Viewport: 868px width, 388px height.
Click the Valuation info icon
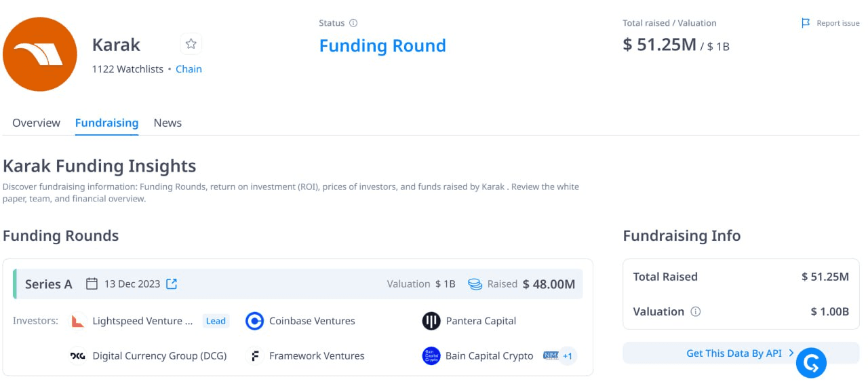(x=695, y=312)
